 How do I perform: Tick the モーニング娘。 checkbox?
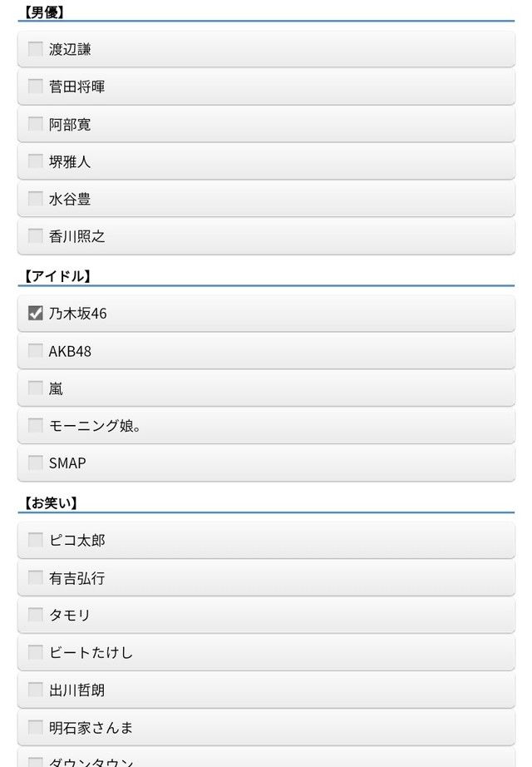click(35, 425)
